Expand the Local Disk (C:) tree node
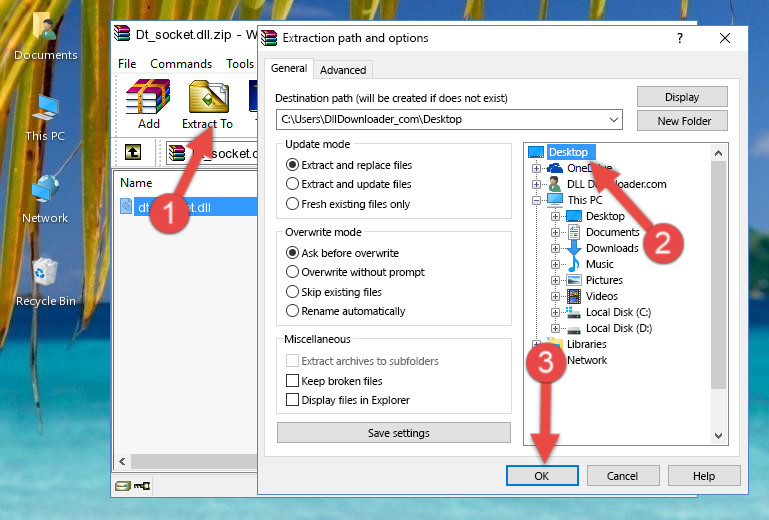769x520 pixels. coord(555,312)
